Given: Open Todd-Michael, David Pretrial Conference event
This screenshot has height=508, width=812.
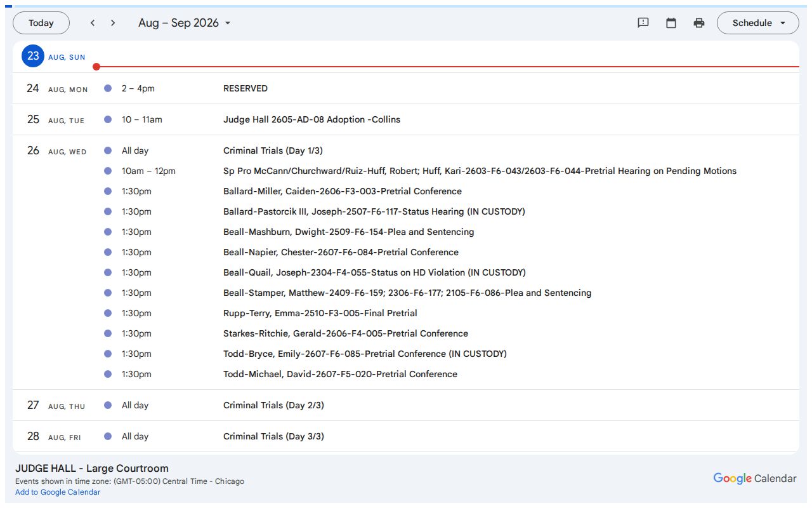Looking at the screenshot, I should point(340,374).
